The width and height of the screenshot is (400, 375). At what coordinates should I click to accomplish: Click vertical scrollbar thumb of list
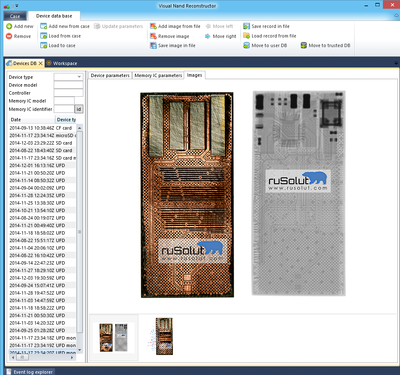79,232
